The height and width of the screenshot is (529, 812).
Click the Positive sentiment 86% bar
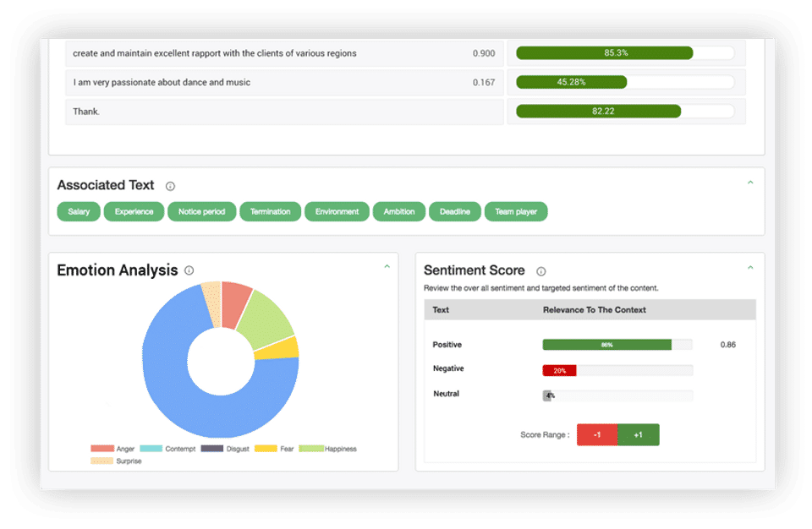coord(607,345)
